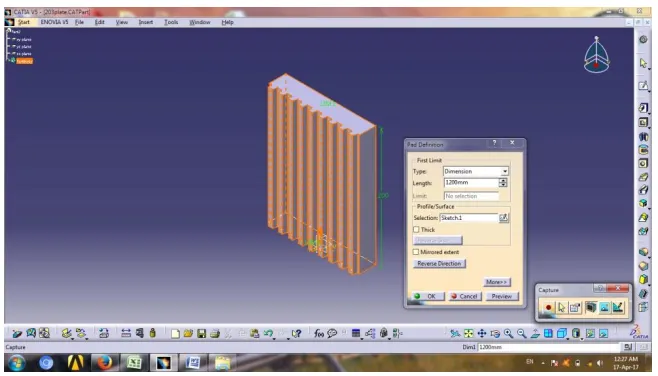Viewport: 658px width, 376px height.
Task: Click the Select arrow tool in right toolbar
Action: coord(643,63)
